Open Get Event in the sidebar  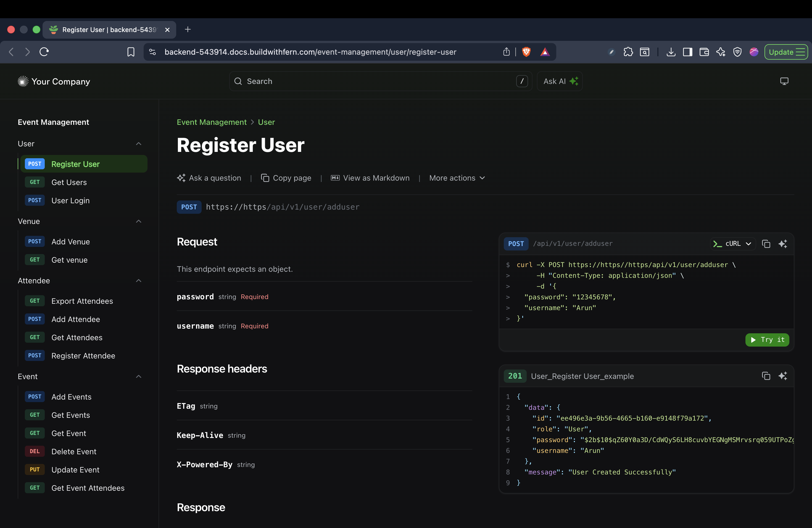pyautogui.click(x=84, y=433)
